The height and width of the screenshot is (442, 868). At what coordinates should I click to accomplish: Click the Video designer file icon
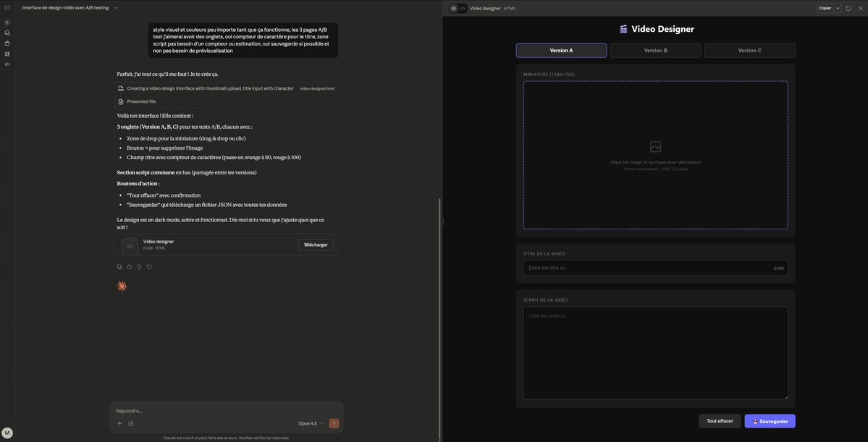130,245
